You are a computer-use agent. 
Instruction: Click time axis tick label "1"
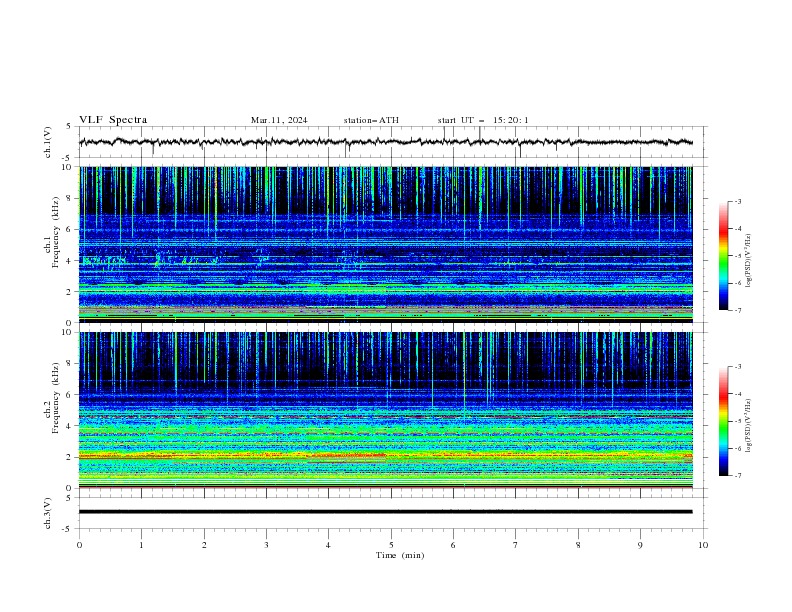click(x=141, y=545)
